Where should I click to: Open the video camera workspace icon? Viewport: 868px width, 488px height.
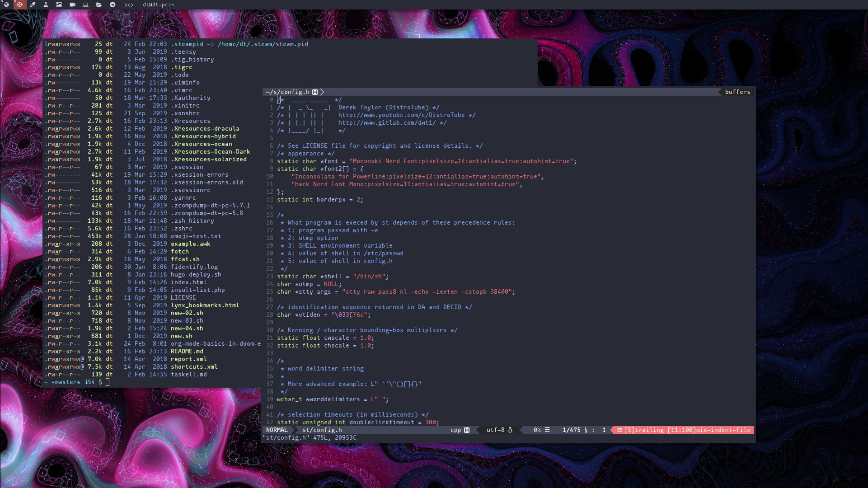coord(72,5)
